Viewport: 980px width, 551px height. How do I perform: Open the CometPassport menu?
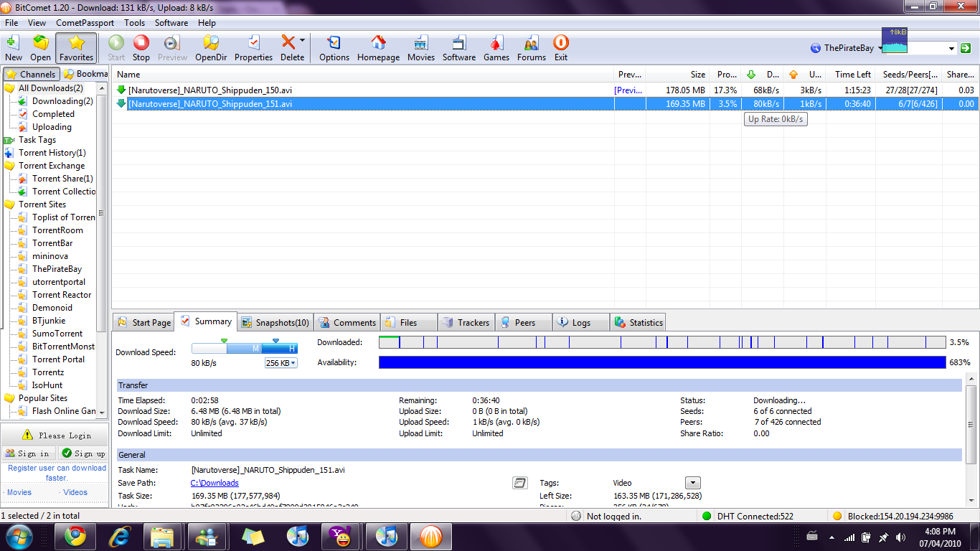coord(85,23)
